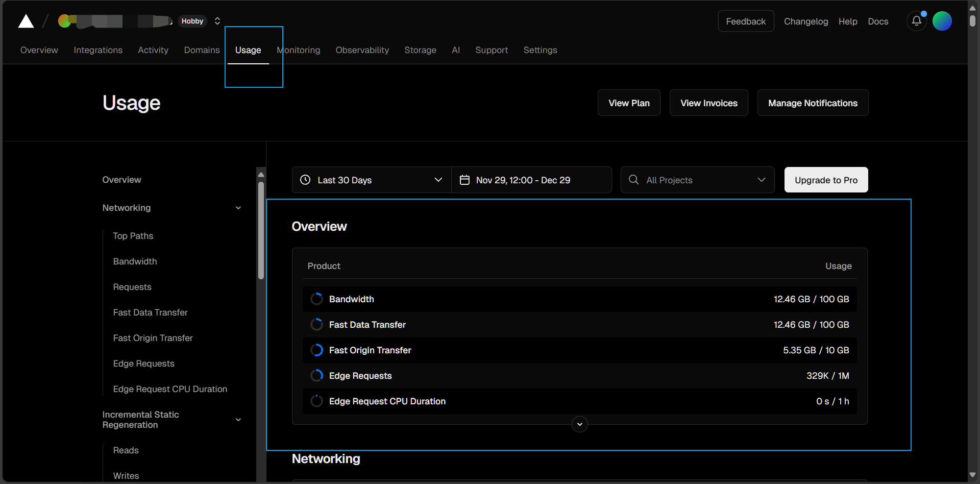
Task: Click Fast Data Transfer gauge icon
Action: click(316, 324)
